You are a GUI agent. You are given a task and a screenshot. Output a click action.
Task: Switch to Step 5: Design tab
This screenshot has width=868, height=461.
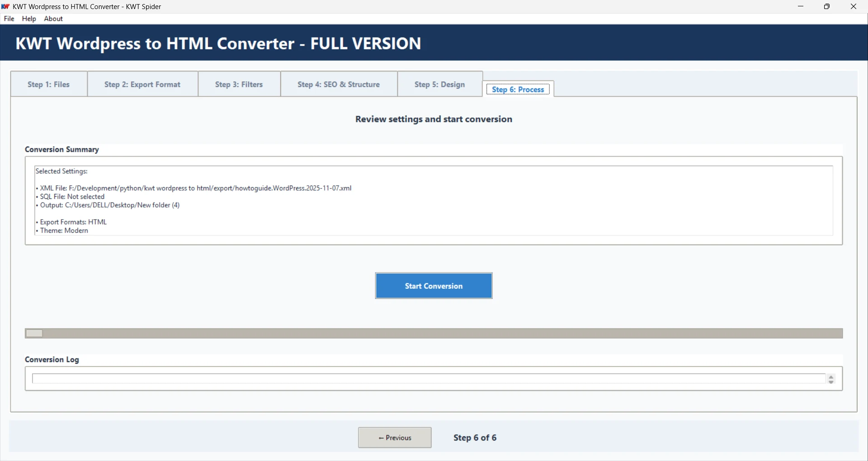tap(440, 85)
